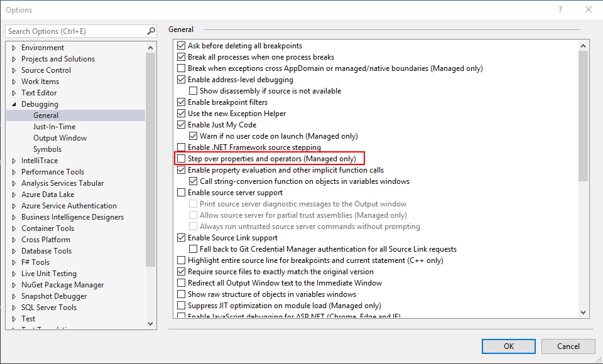Click the search magnifier icon

tap(151, 31)
